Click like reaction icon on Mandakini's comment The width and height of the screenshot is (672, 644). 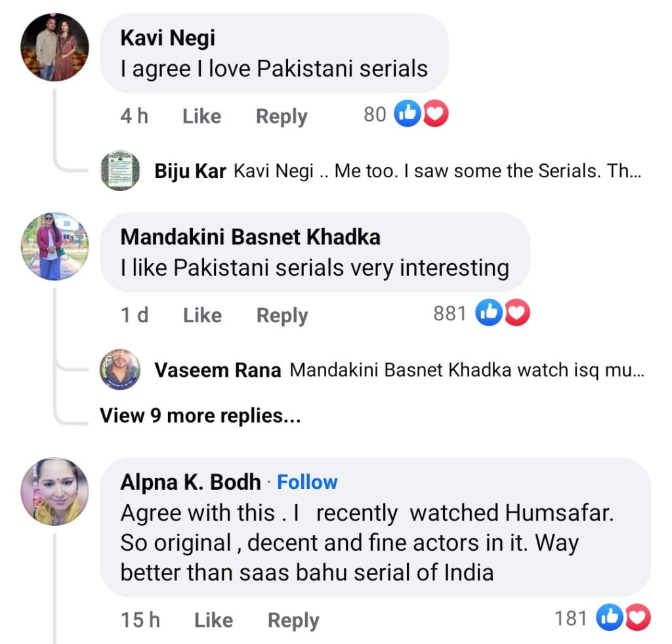pos(488,314)
